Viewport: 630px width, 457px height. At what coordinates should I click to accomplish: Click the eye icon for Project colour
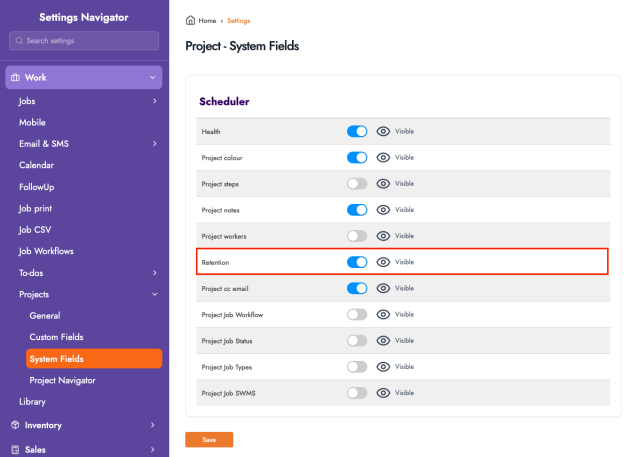point(383,157)
